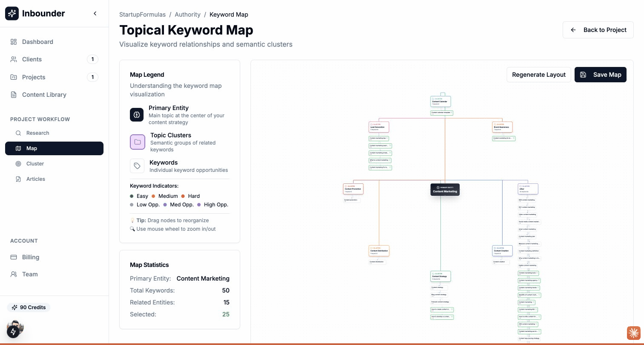
Task: Toggle selection of the 'Content marketing tips' keyword
Action: point(378,138)
